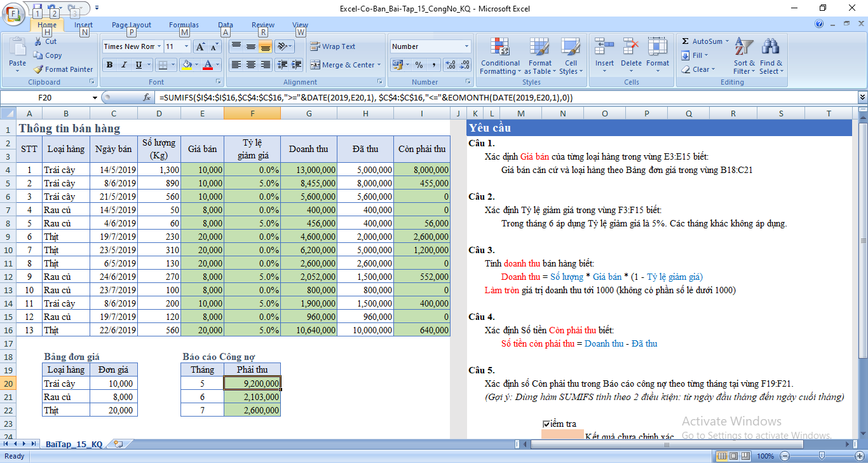Screen dimensions: 868x463
Task: Click the Merge & Center button
Action: coord(344,65)
